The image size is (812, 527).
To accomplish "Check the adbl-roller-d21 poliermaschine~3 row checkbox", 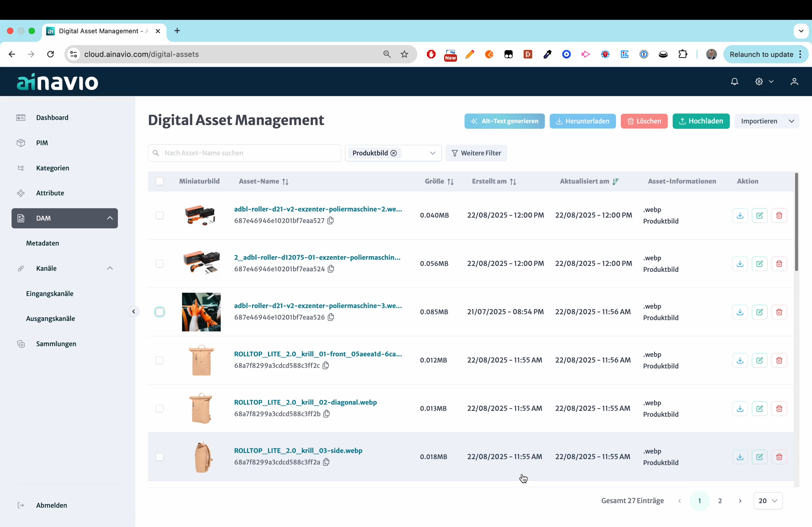I will (x=160, y=312).
